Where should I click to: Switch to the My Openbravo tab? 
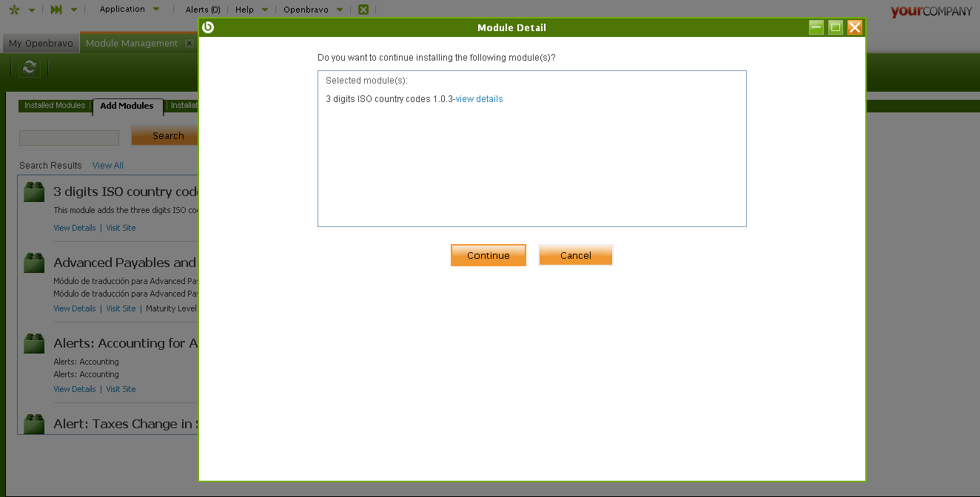41,44
